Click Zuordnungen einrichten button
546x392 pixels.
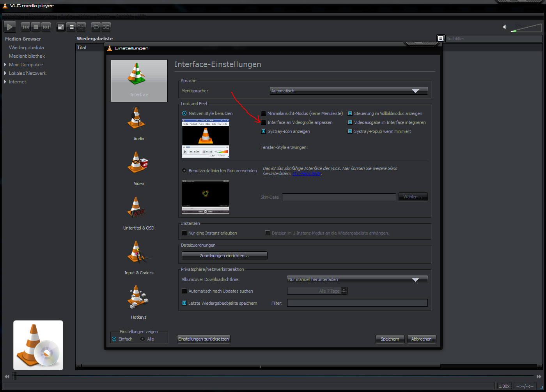225,256
